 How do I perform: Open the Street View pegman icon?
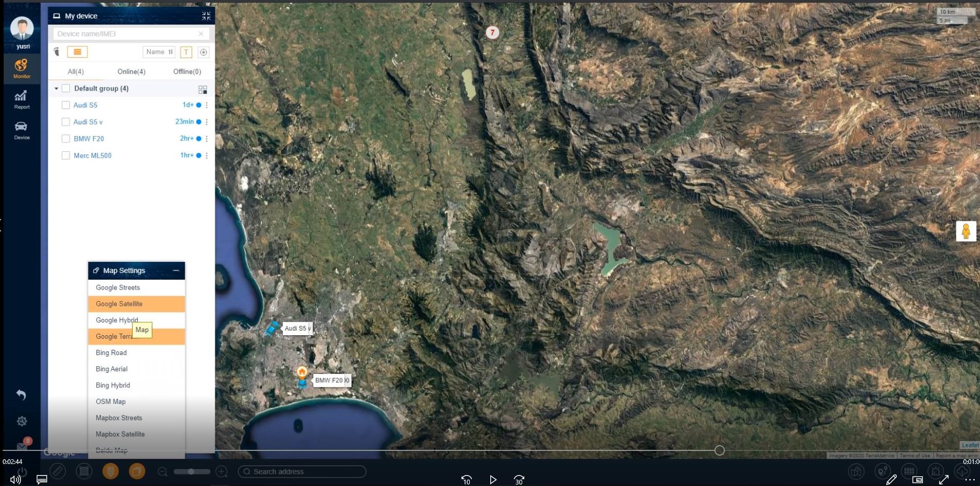965,231
